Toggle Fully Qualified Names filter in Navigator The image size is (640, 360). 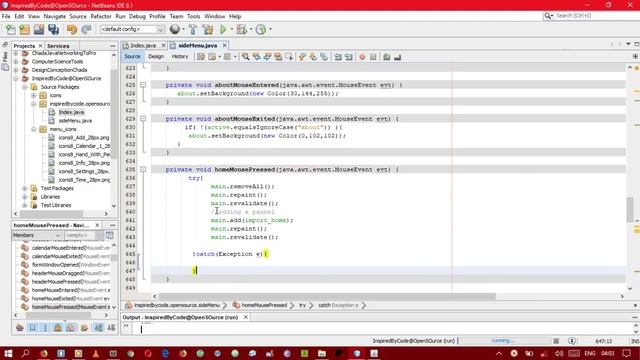(x=84, y=327)
